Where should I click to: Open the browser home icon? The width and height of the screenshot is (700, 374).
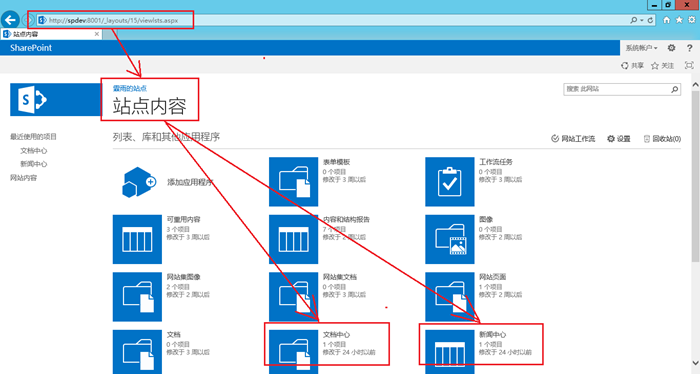click(667, 20)
